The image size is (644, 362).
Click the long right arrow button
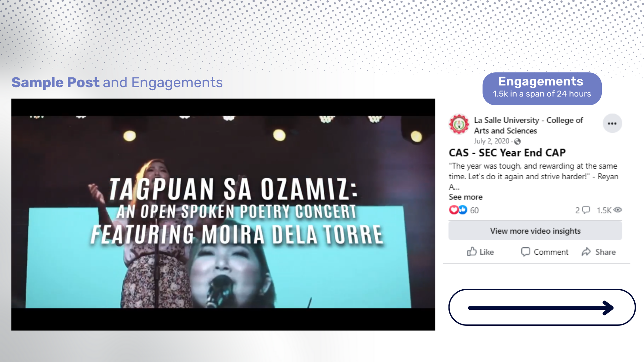542,307
